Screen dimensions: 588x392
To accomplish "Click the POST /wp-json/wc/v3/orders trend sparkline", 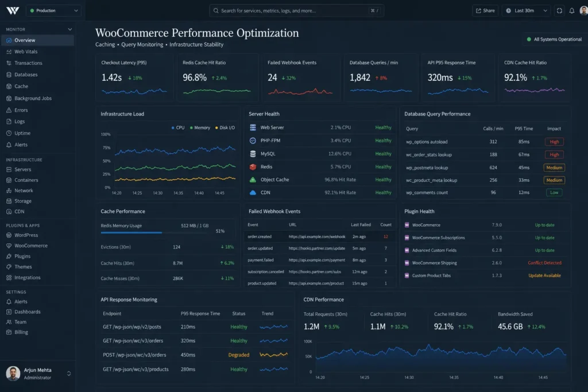I will (x=274, y=355).
